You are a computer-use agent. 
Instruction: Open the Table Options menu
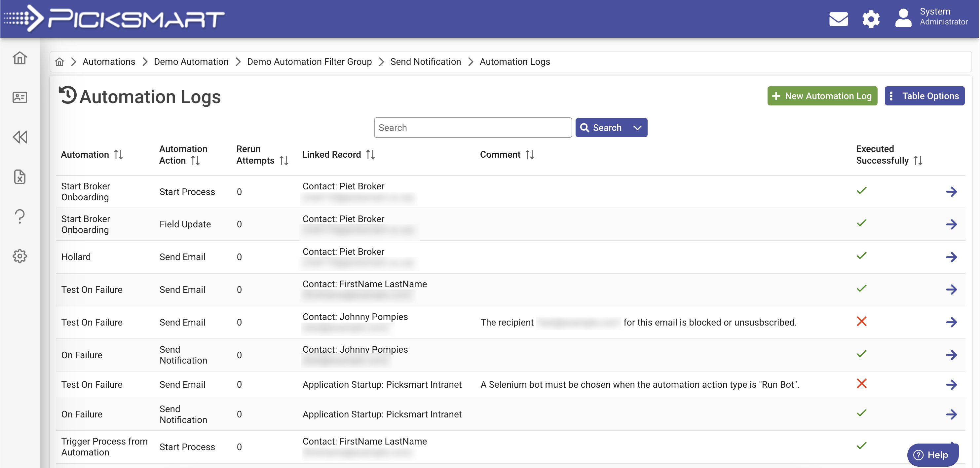coord(924,96)
